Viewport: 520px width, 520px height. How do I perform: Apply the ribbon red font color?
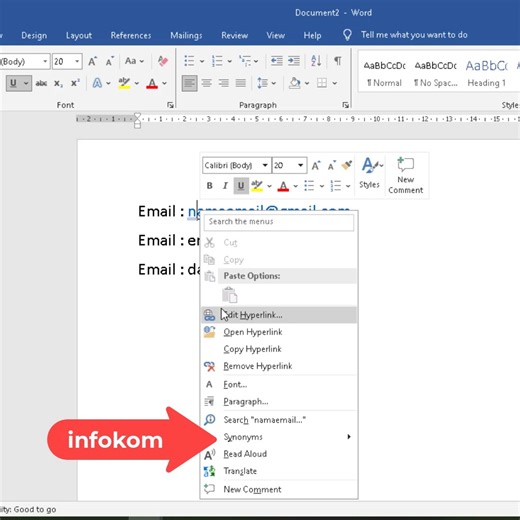click(152, 83)
